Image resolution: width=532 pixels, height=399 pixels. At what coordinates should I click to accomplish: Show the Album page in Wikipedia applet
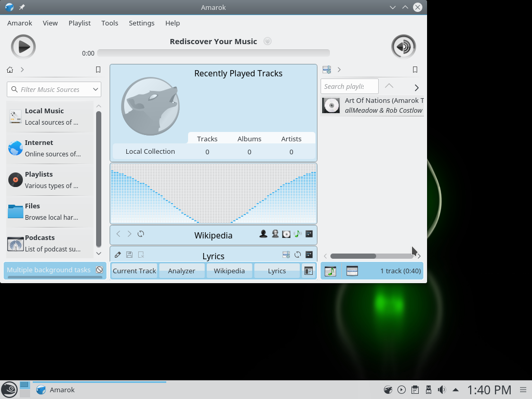click(286, 234)
